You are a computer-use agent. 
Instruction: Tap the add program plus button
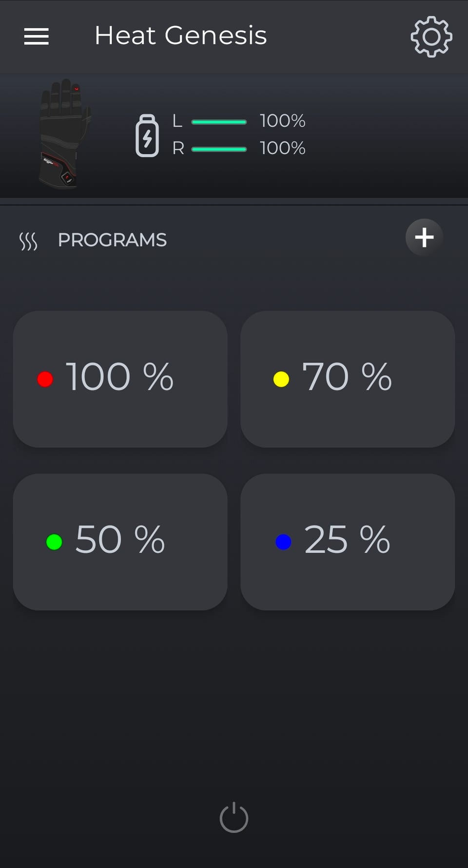pos(424,238)
